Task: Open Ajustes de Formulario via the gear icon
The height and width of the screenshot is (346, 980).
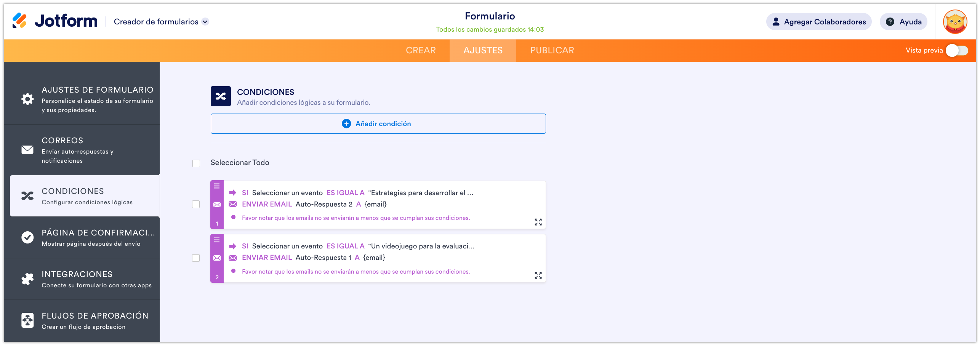Action: [x=27, y=99]
